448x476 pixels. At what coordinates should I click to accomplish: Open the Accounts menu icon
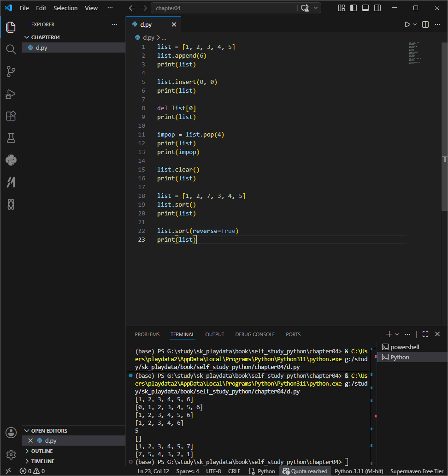11,433
